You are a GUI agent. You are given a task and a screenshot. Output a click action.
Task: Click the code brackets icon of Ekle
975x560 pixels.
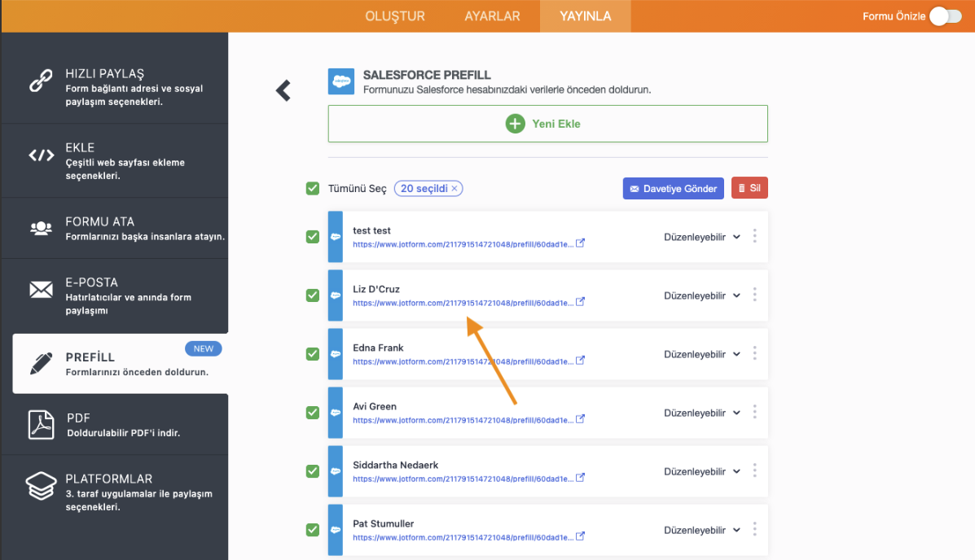tap(41, 155)
